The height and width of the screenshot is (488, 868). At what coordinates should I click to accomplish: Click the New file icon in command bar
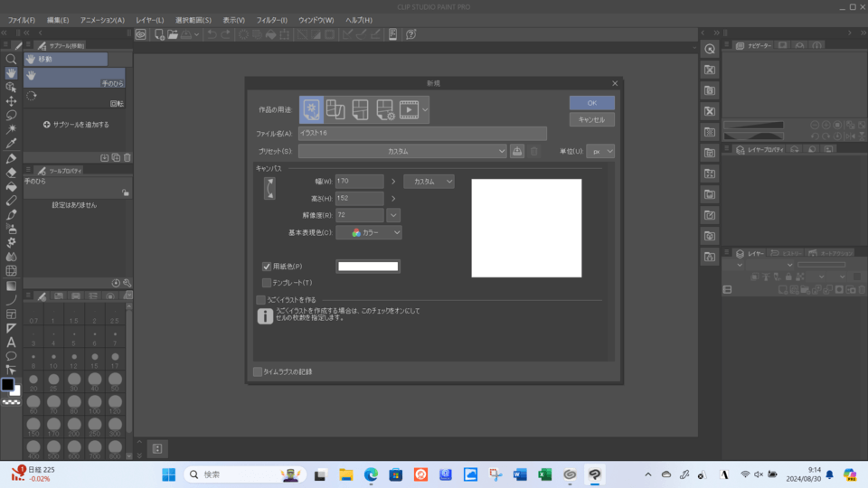coord(159,34)
